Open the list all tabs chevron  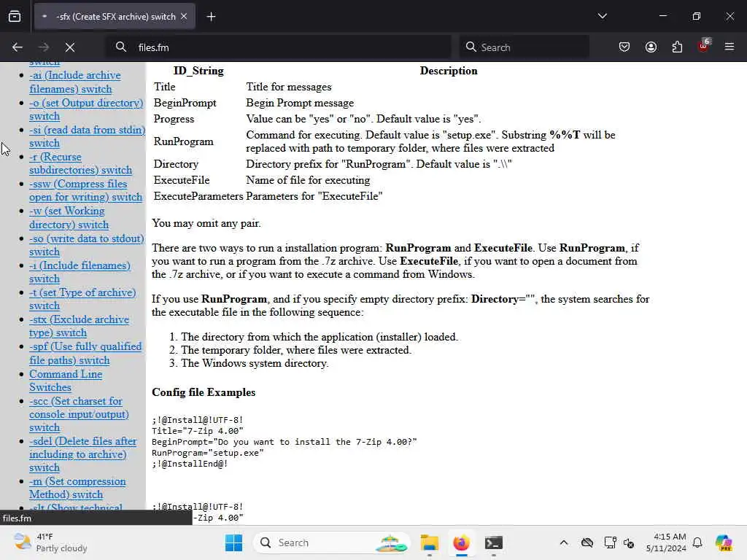click(602, 16)
